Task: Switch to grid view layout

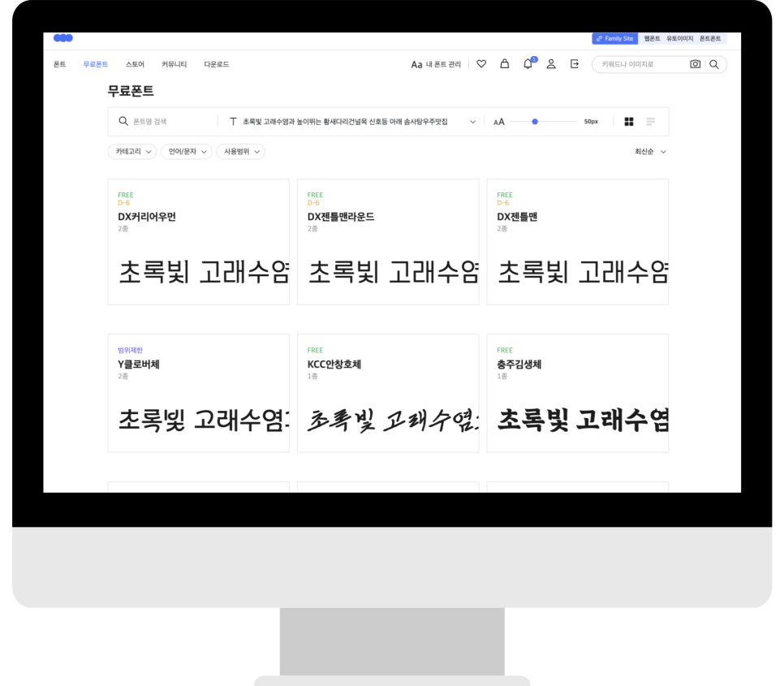Action: [629, 122]
